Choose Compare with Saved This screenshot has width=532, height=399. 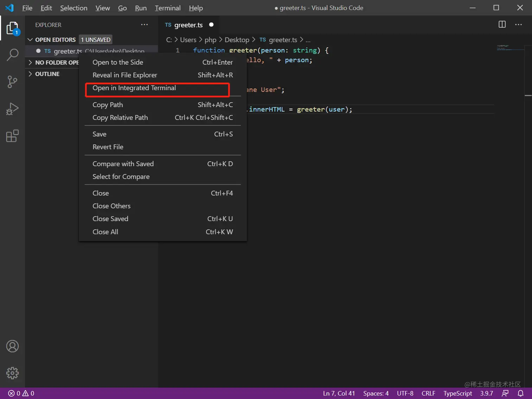pyautogui.click(x=163, y=164)
